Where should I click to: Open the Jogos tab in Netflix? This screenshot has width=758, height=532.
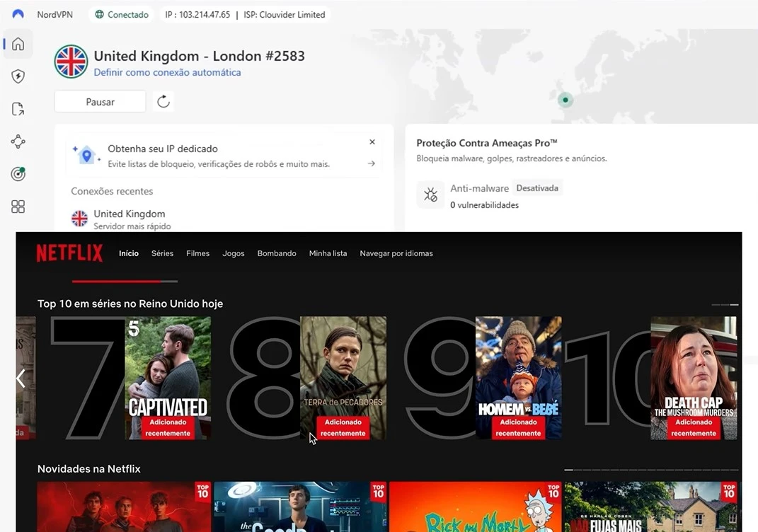(234, 253)
